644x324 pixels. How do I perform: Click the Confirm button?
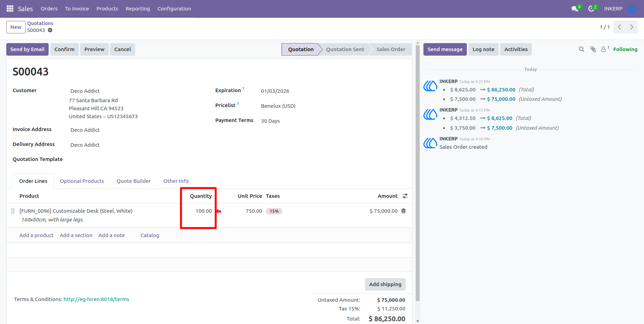click(65, 49)
